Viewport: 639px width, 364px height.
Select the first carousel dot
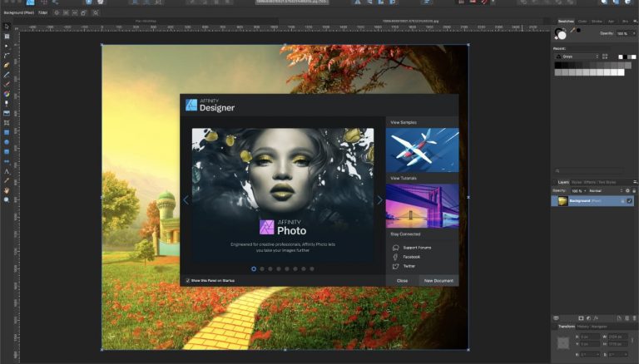(x=254, y=268)
